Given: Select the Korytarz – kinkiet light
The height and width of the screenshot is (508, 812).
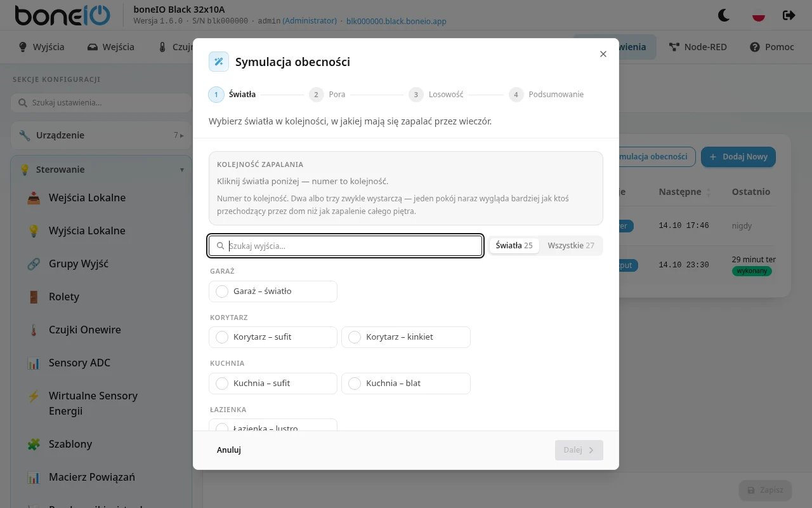Looking at the screenshot, I should click(x=406, y=337).
